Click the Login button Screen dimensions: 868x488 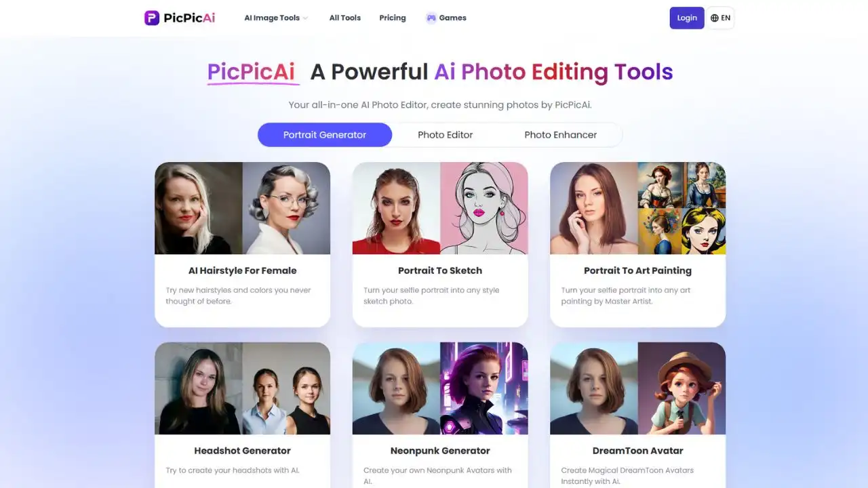click(x=687, y=18)
